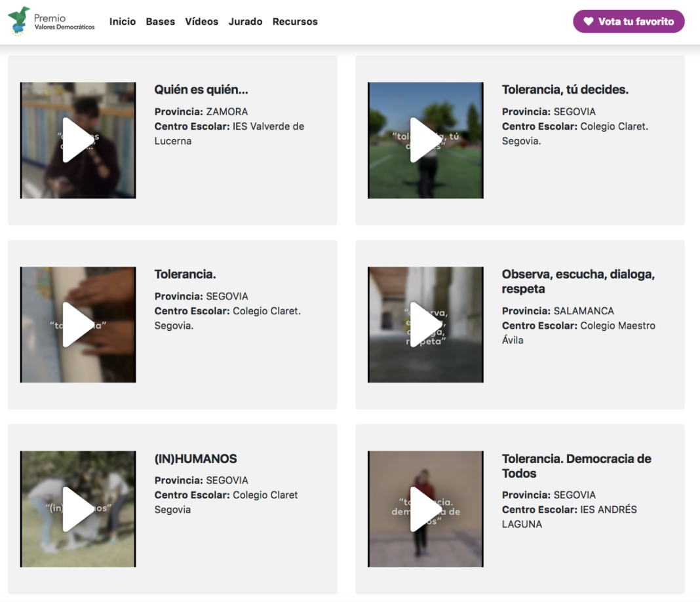Click the Premio Valores Democráticos logo
Image resolution: width=700 pixels, height=602 pixels.
point(51,22)
